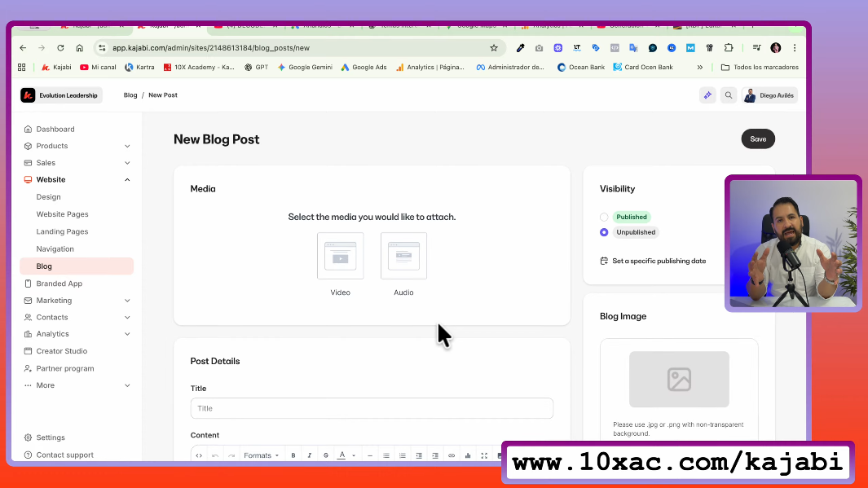Insert a bulleted list

tap(386, 455)
